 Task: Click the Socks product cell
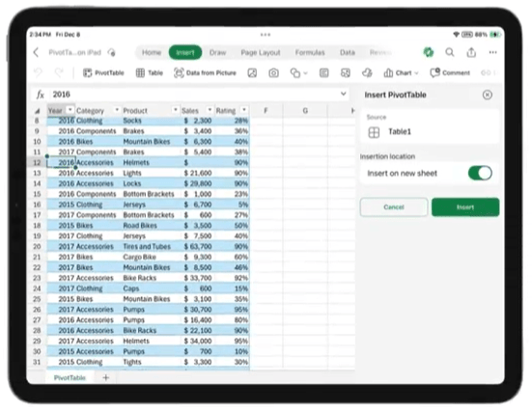[x=152, y=121]
